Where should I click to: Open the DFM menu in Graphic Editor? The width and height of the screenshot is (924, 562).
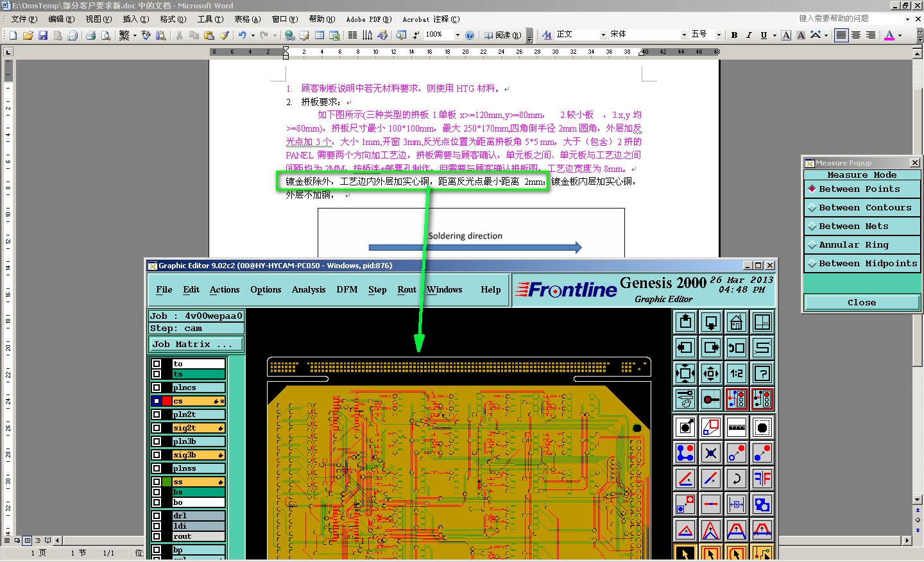click(347, 290)
